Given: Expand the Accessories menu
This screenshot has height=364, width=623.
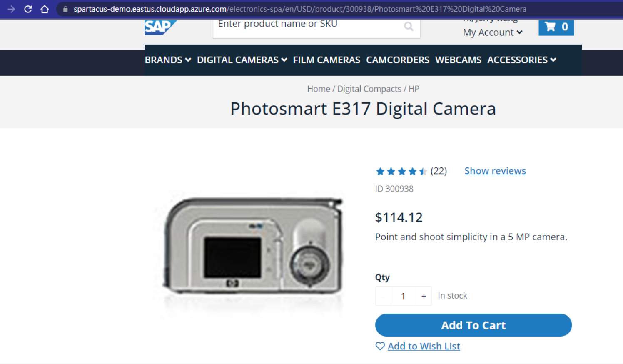Looking at the screenshot, I should pos(522,60).
